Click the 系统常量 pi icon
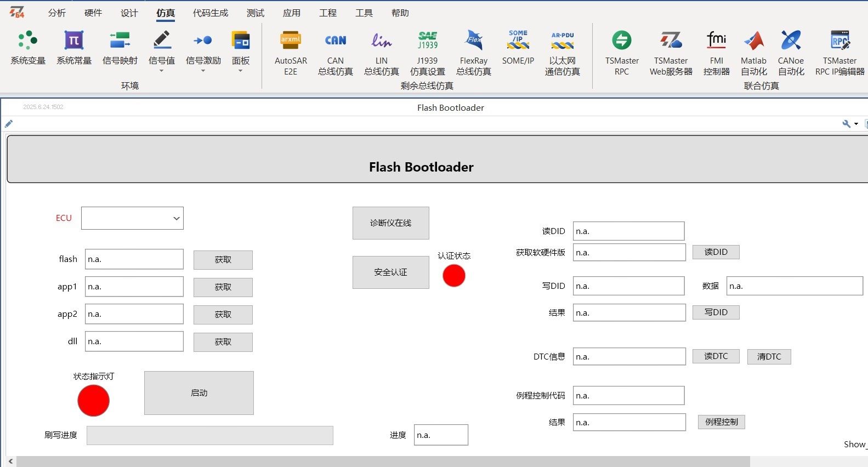Image resolution: width=868 pixels, height=467 pixels. (73, 41)
